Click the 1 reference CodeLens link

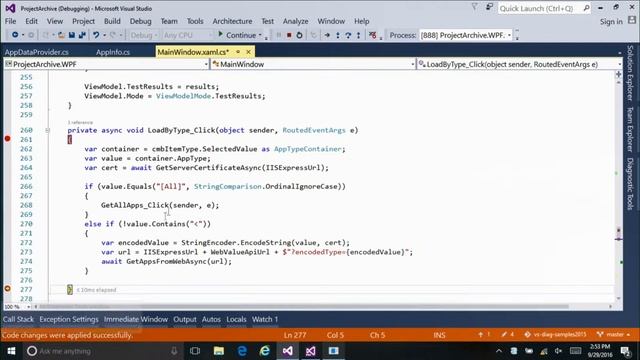[80, 122]
